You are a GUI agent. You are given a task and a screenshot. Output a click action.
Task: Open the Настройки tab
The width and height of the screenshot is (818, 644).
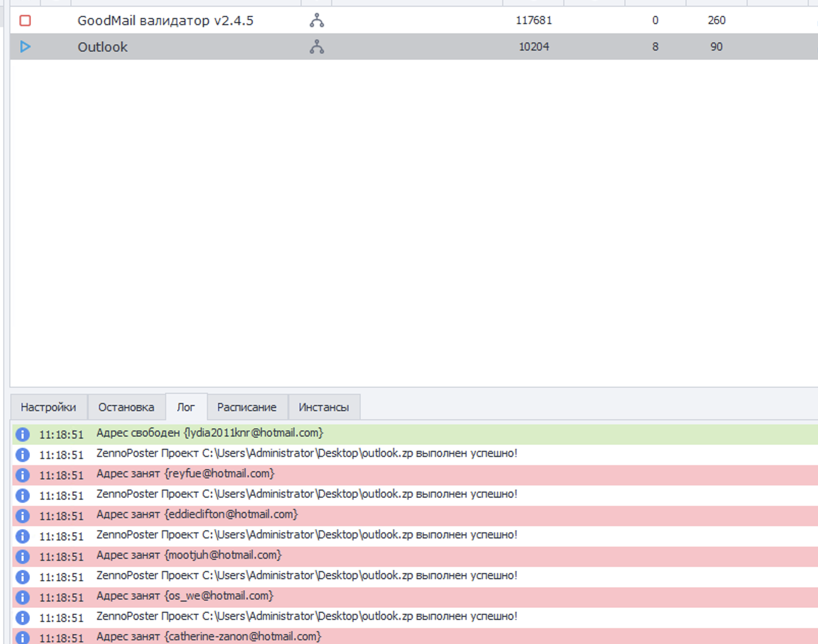point(48,407)
